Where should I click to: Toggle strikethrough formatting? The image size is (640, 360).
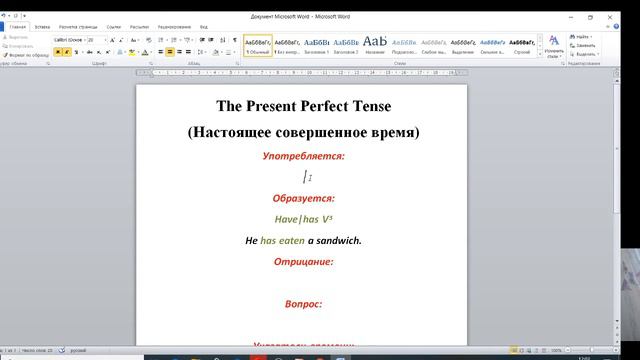(x=89, y=52)
